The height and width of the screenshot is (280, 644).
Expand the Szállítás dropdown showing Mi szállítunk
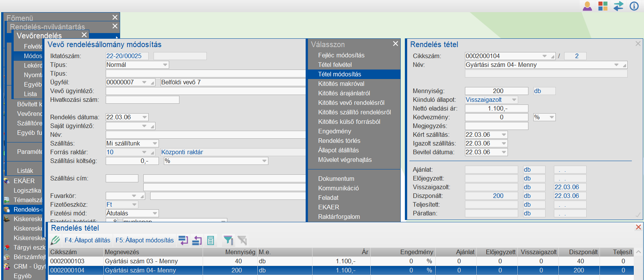click(155, 144)
